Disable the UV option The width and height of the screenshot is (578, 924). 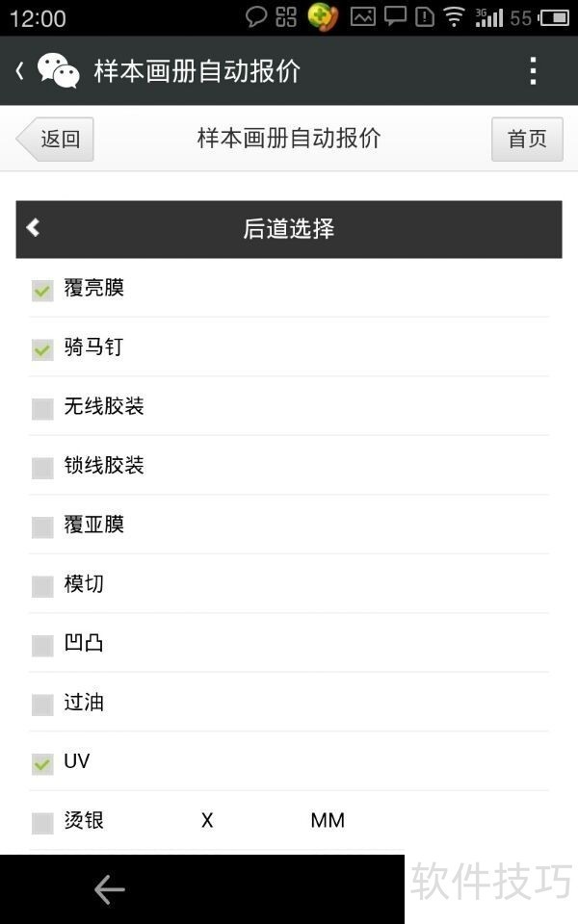[x=41, y=762]
